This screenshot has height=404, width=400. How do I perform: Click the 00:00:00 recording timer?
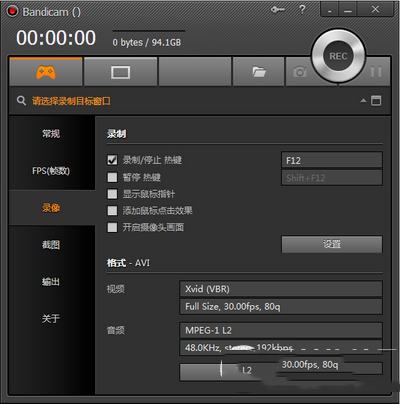[56, 38]
